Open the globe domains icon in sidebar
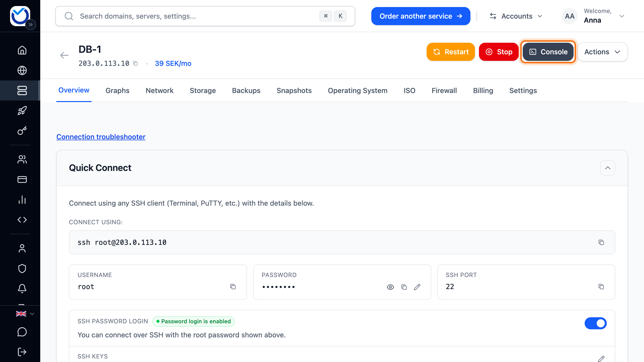The width and height of the screenshot is (644, 362). [22, 70]
